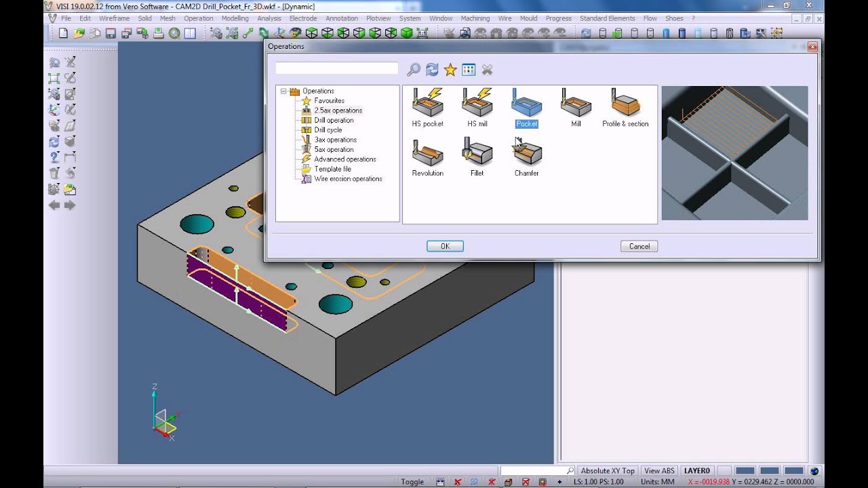This screenshot has width=868, height=488.
Task: Click the grey X icon in dialog toolbar
Action: [x=487, y=69]
